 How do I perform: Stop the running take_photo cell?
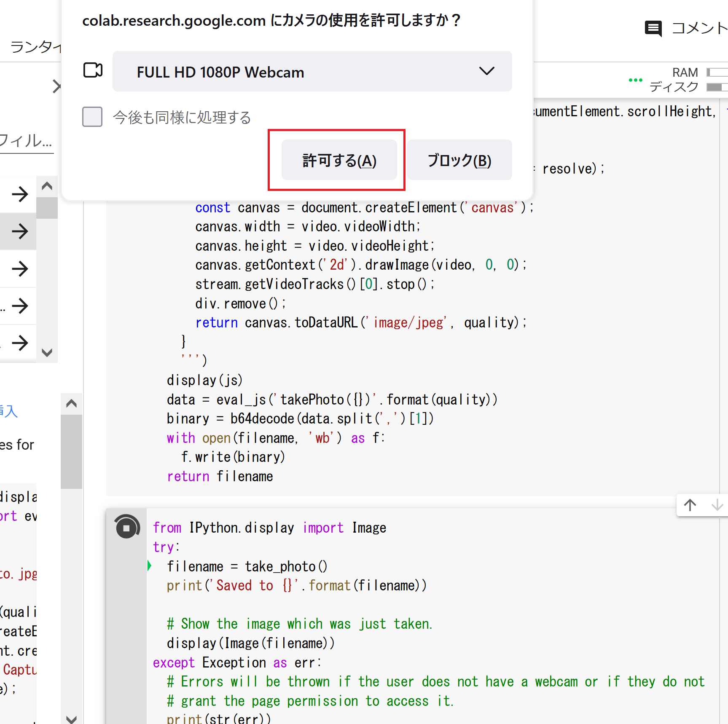coord(126,527)
